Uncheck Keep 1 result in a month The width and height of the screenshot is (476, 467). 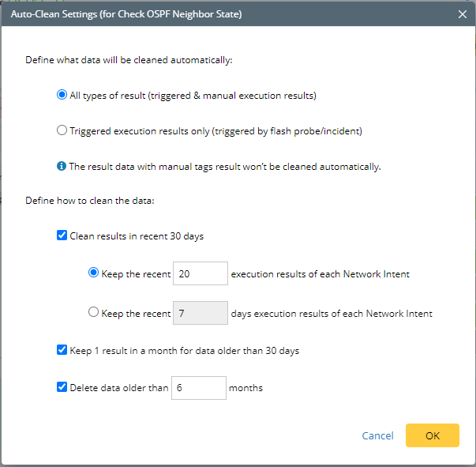[x=62, y=350]
